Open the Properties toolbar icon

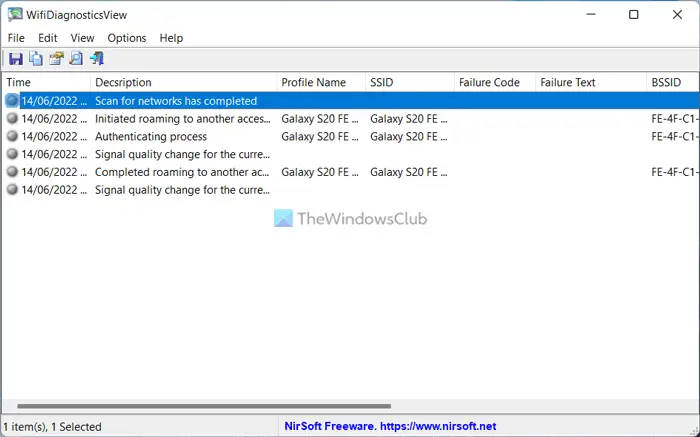pos(56,59)
